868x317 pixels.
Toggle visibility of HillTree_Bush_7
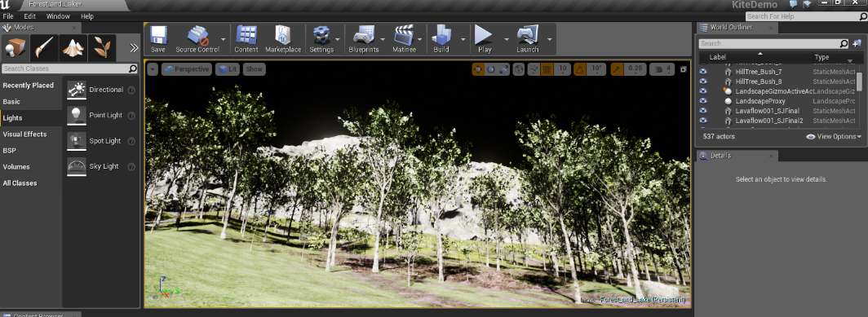(x=703, y=72)
